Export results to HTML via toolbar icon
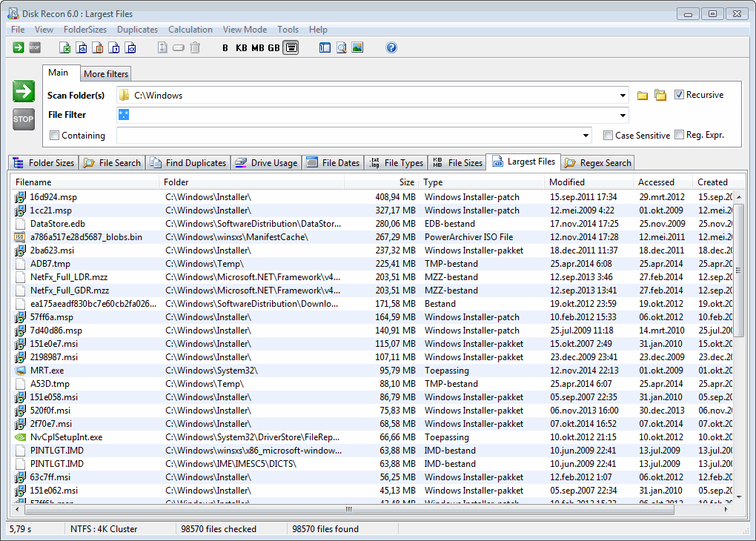 tap(81, 47)
